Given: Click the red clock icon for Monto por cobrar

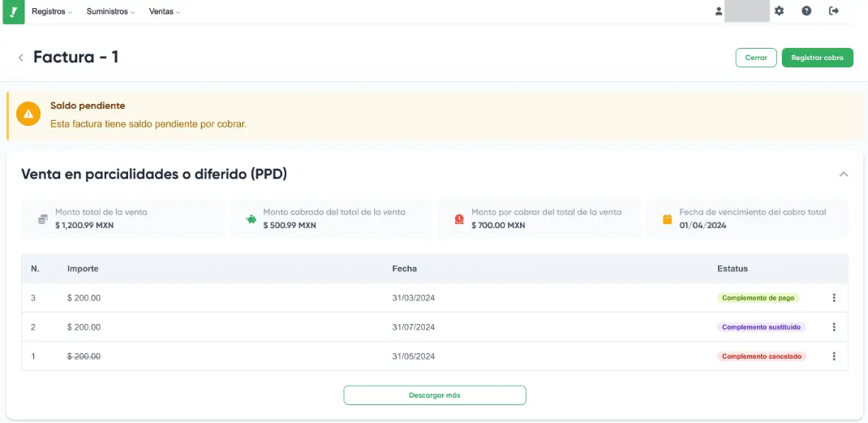Looking at the screenshot, I should tap(459, 219).
